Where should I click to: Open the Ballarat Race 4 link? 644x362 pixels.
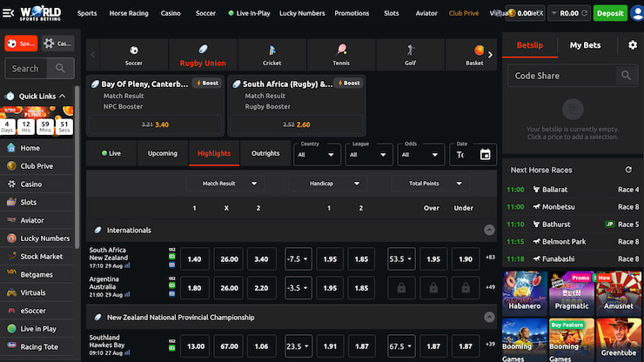coord(573,190)
